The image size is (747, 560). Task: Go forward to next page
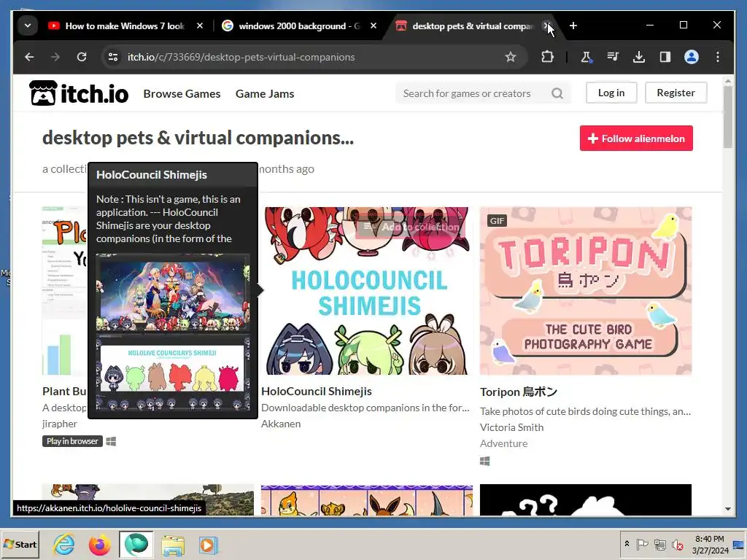[55, 57]
